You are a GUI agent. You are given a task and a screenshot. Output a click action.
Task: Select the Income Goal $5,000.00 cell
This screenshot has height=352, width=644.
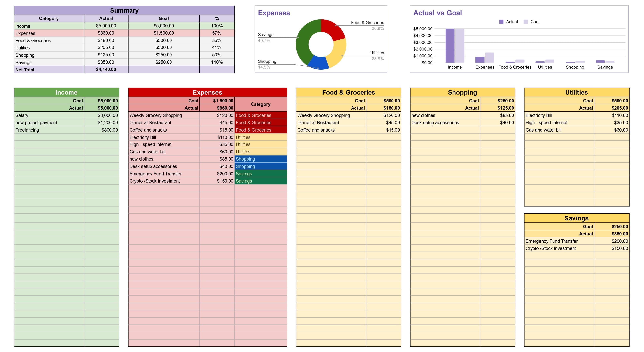click(102, 101)
